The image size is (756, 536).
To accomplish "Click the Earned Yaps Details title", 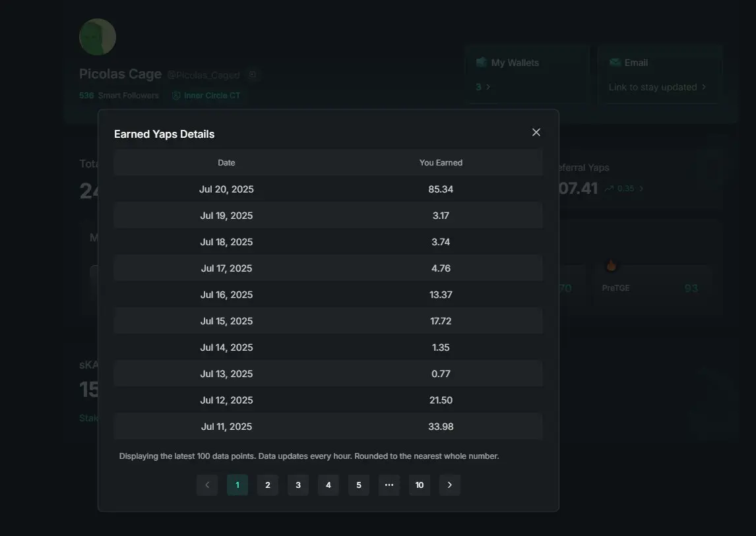I will (x=164, y=134).
